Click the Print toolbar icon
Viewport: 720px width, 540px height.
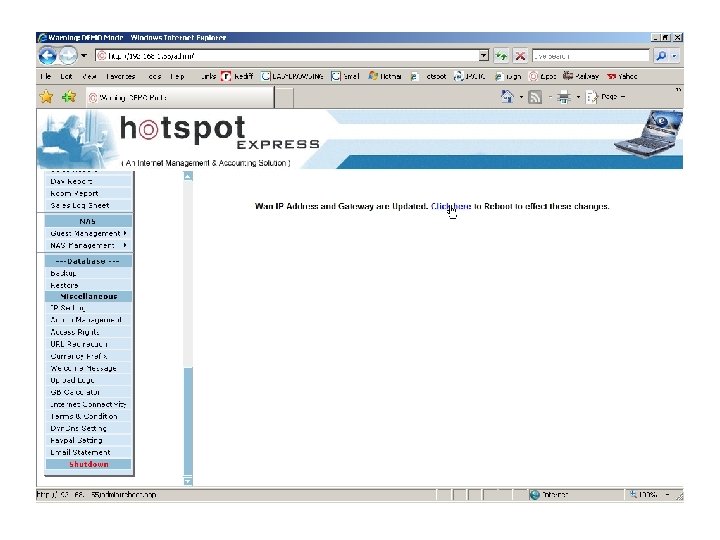pyautogui.click(x=564, y=97)
